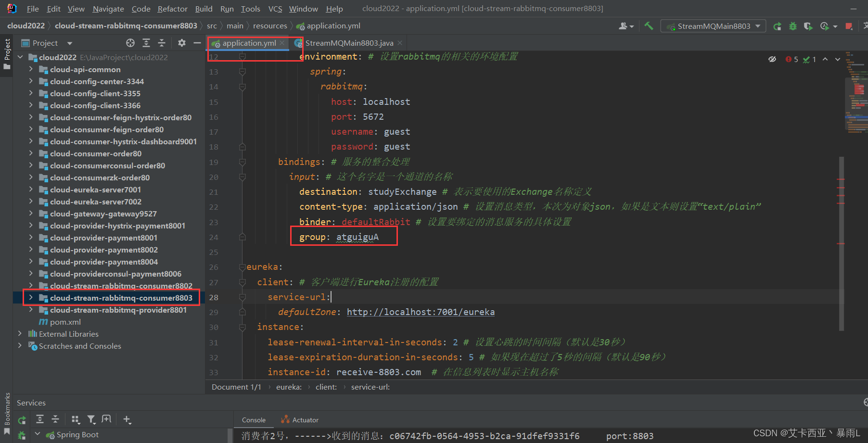Open the Group By icon in Services
Screen dimensions: 868x443
coord(76,419)
